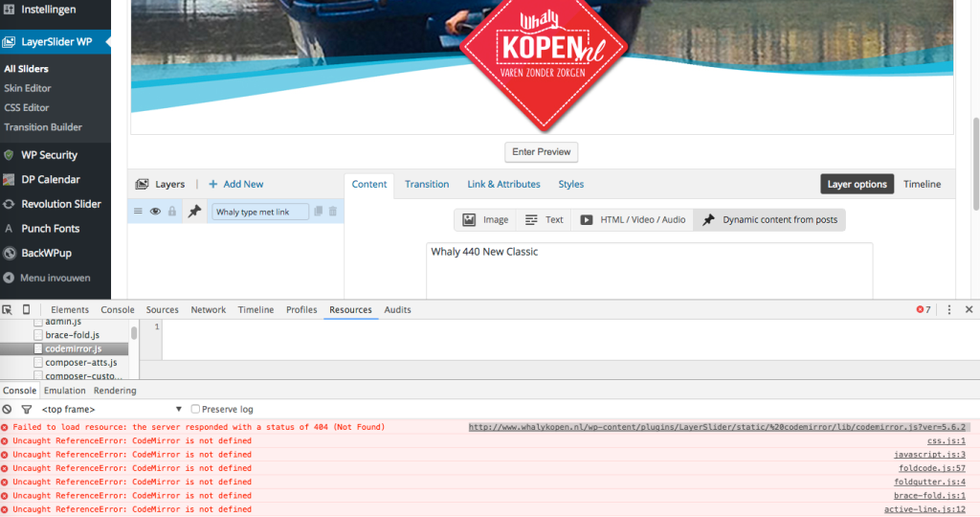Click the LayerSlider WP sidebar icon

click(9, 42)
